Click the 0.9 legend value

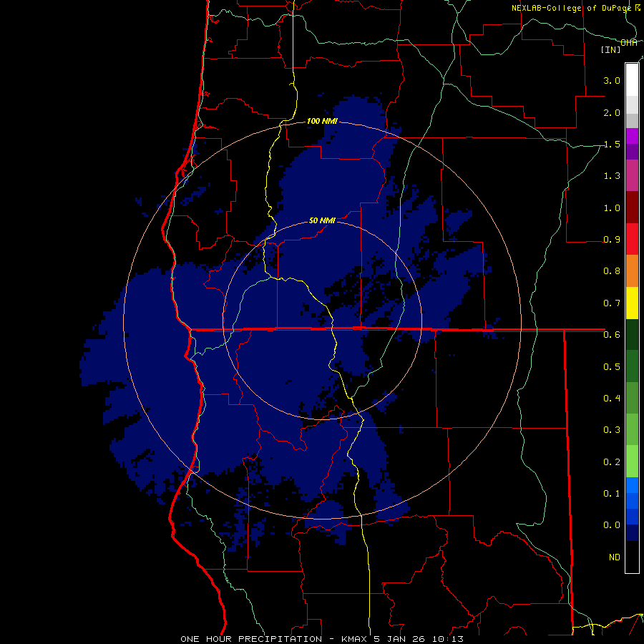(612, 240)
